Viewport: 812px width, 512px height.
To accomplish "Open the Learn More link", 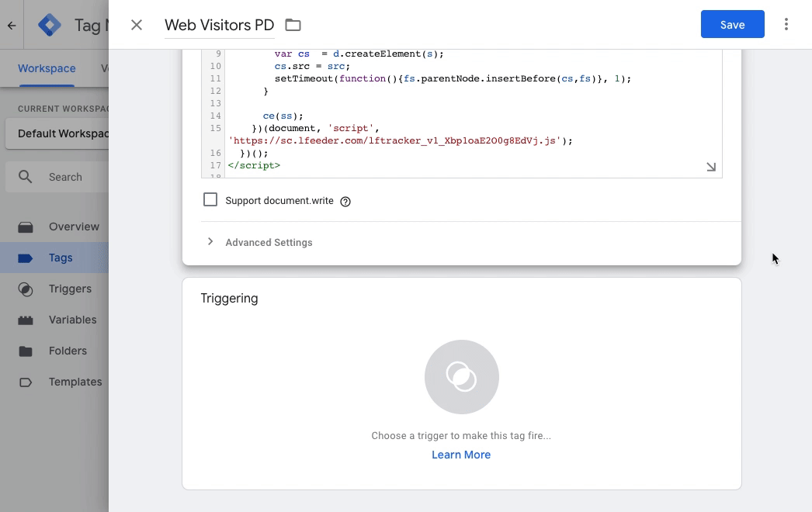I will [x=461, y=455].
